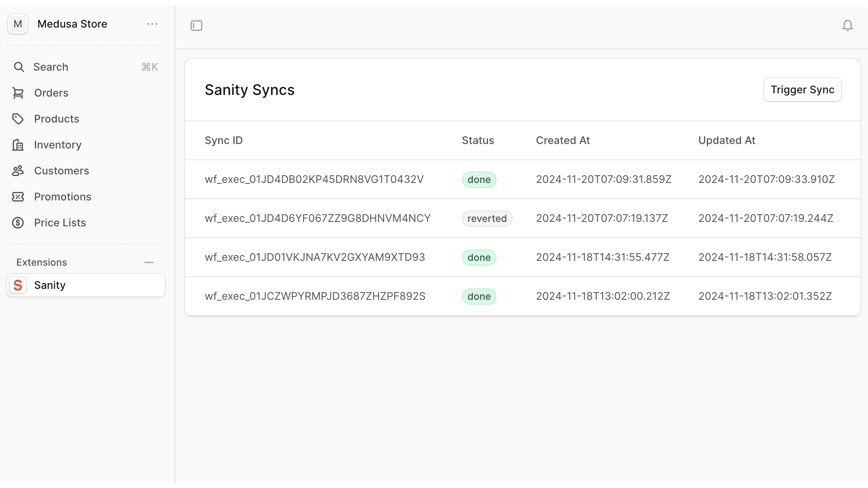Image resolution: width=868 pixels, height=488 pixels.
Task: Click the Customers people icon
Action: (19, 170)
